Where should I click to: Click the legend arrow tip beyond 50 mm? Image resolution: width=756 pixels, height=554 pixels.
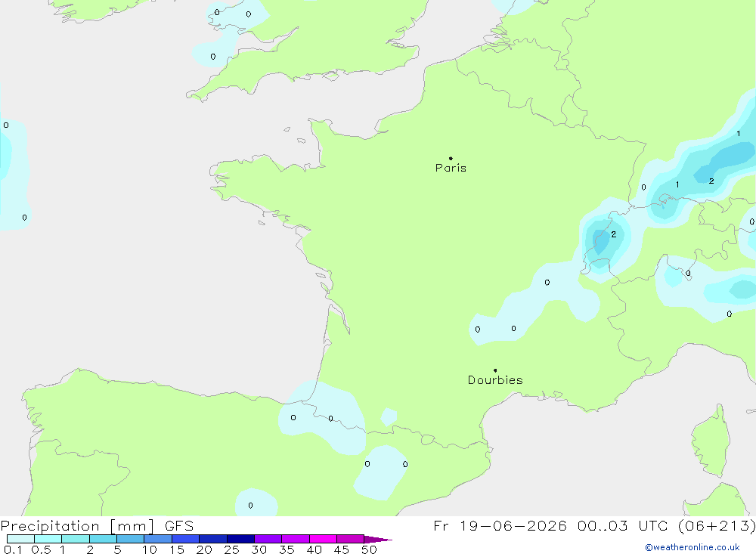[x=378, y=540]
